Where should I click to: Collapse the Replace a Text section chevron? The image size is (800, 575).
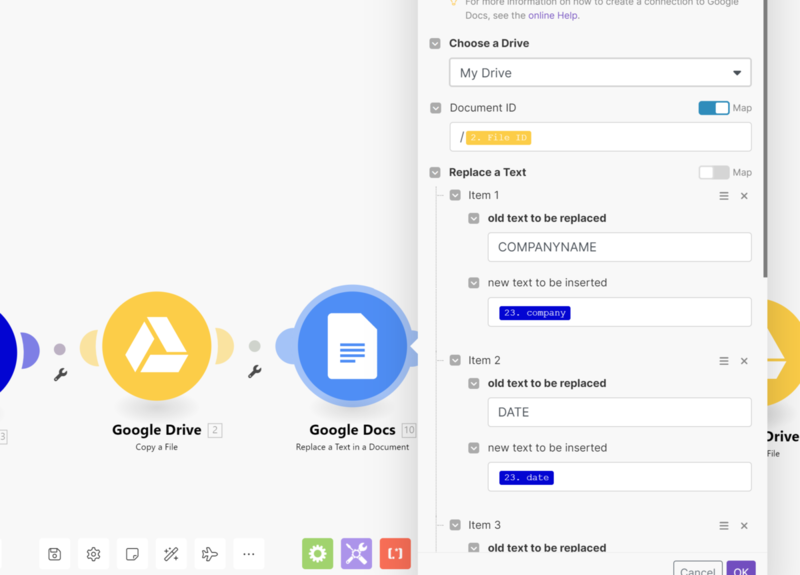(x=435, y=172)
